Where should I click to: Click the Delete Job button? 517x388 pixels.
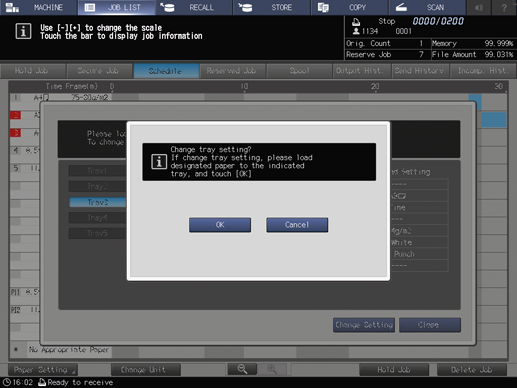click(x=472, y=370)
